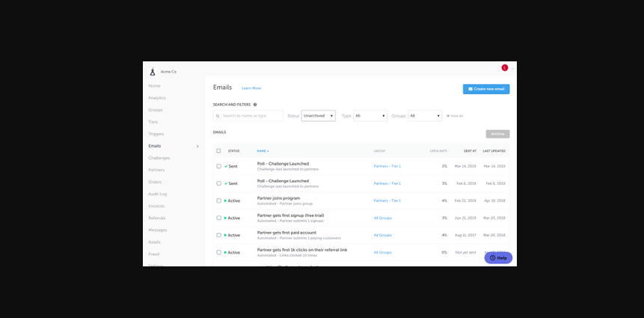This screenshot has height=318, width=644.
Task: Expand the Type filter dropdown
Action: click(x=370, y=116)
